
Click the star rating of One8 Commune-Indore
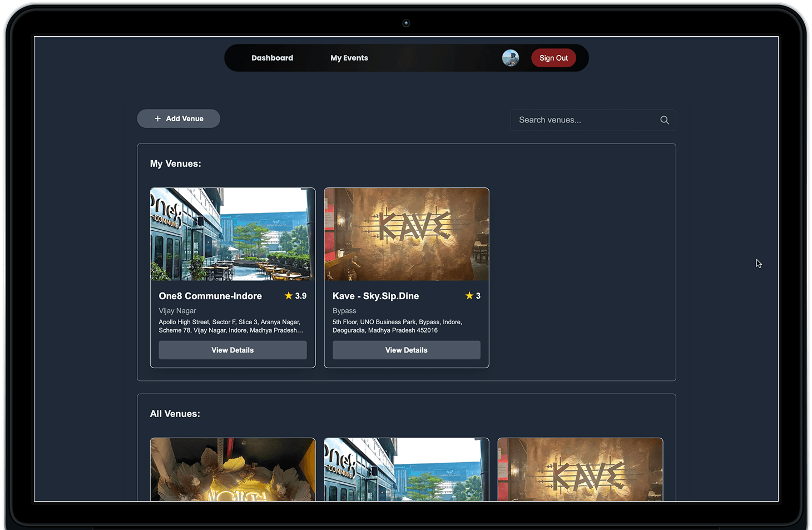[x=295, y=296]
